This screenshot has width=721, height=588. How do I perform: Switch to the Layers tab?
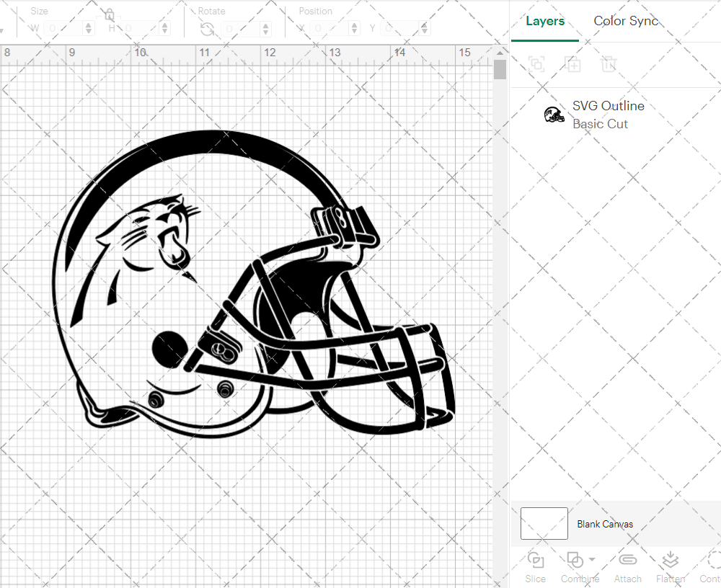point(545,21)
